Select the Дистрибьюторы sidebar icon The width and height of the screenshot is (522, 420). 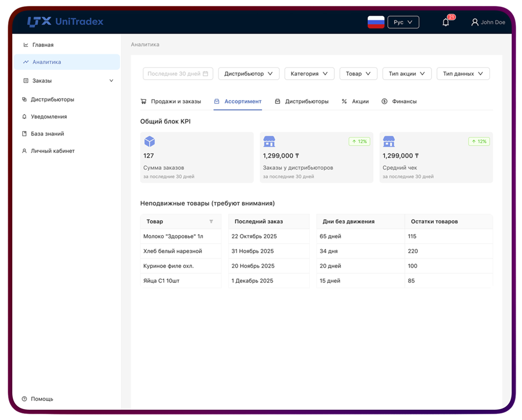24,99
